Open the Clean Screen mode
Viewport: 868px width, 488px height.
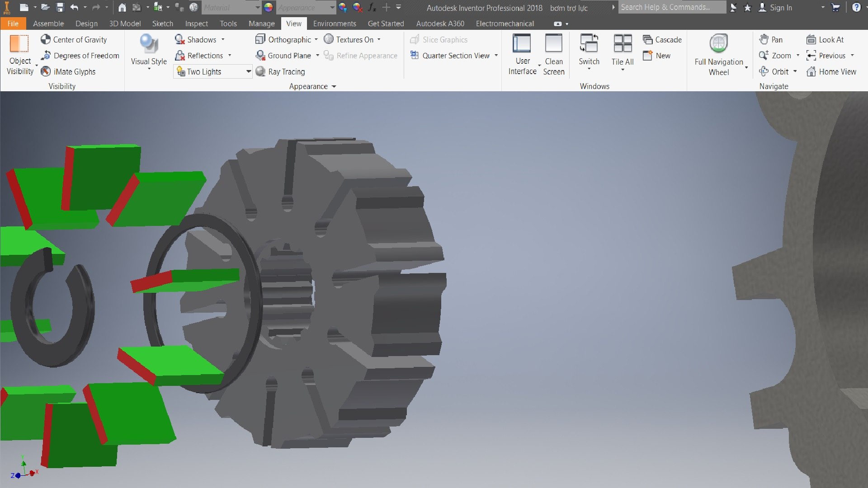[553, 55]
